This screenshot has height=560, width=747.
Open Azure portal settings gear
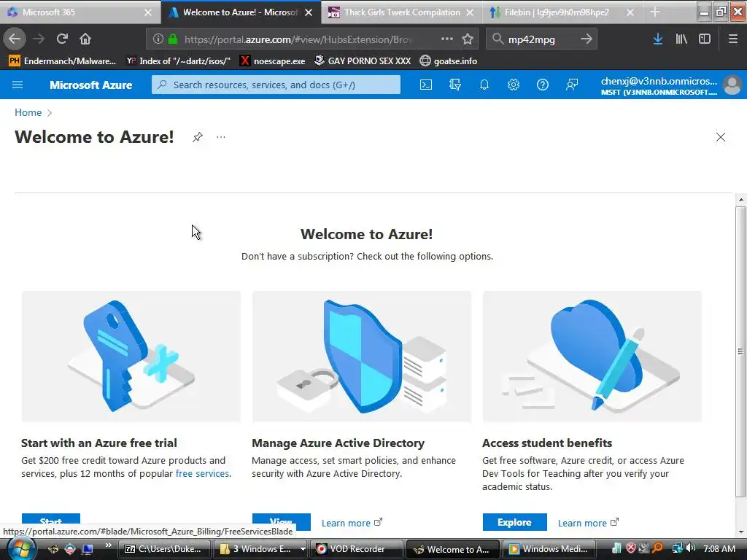[513, 85]
